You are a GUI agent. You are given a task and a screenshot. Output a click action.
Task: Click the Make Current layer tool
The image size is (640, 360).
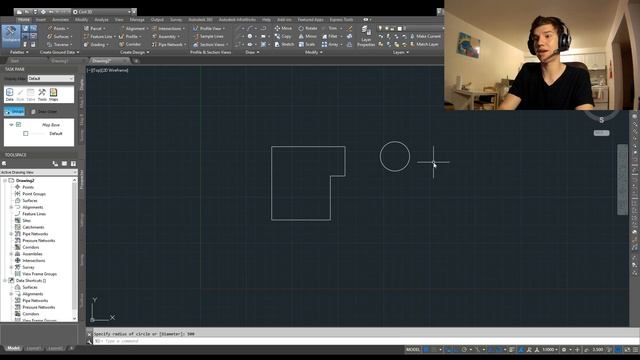point(425,36)
